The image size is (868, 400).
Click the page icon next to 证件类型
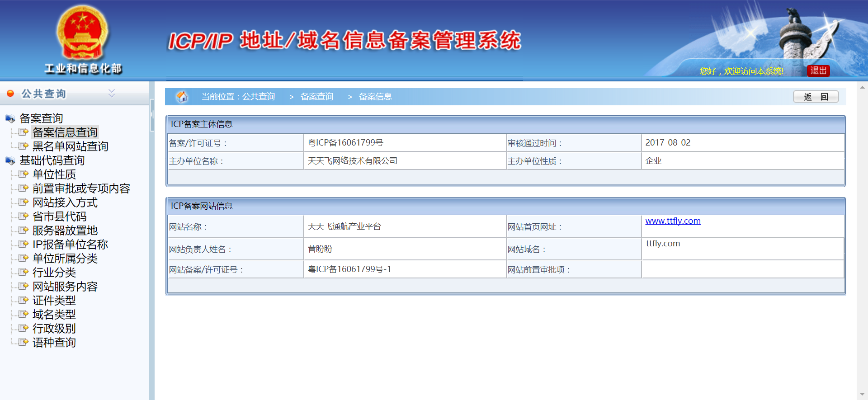click(x=24, y=300)
